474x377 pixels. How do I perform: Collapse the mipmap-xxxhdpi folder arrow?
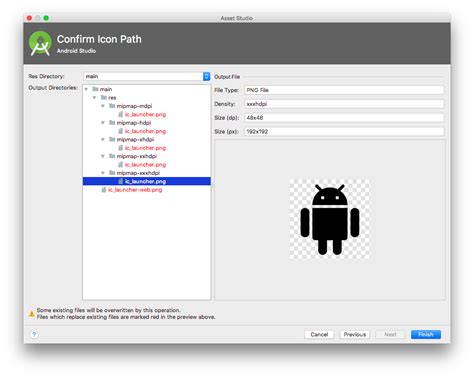click(103, 173)
